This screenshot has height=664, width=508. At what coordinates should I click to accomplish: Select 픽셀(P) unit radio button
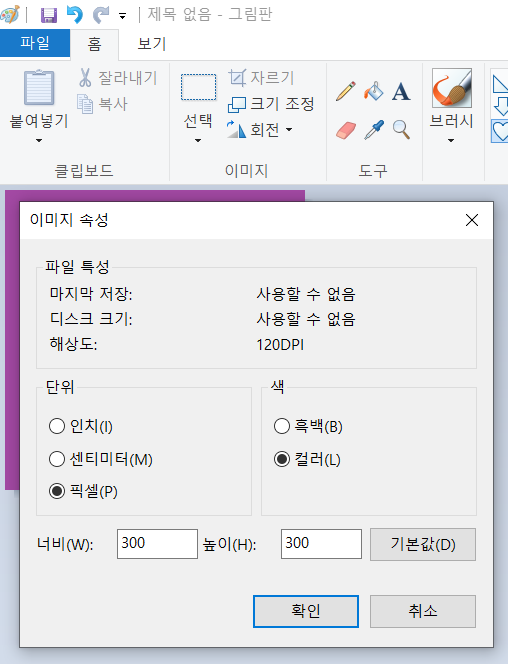pos(57,491)
